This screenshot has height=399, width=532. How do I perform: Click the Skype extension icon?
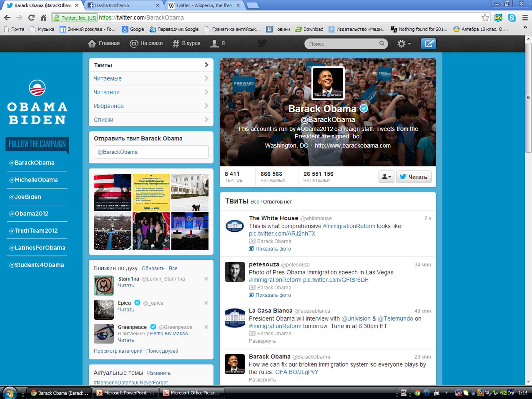click(x=512, y=18)
